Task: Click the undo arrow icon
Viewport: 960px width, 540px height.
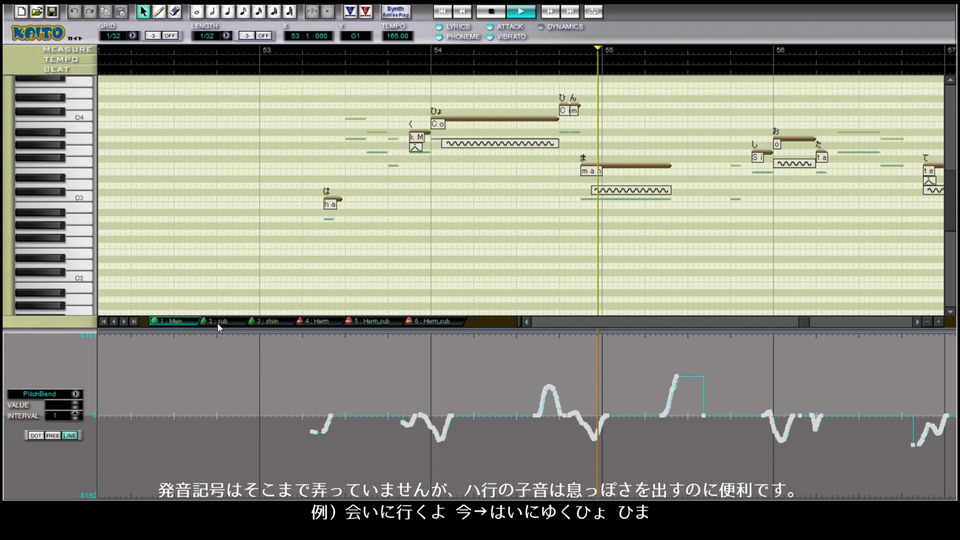Action: (x=74, y=12)
